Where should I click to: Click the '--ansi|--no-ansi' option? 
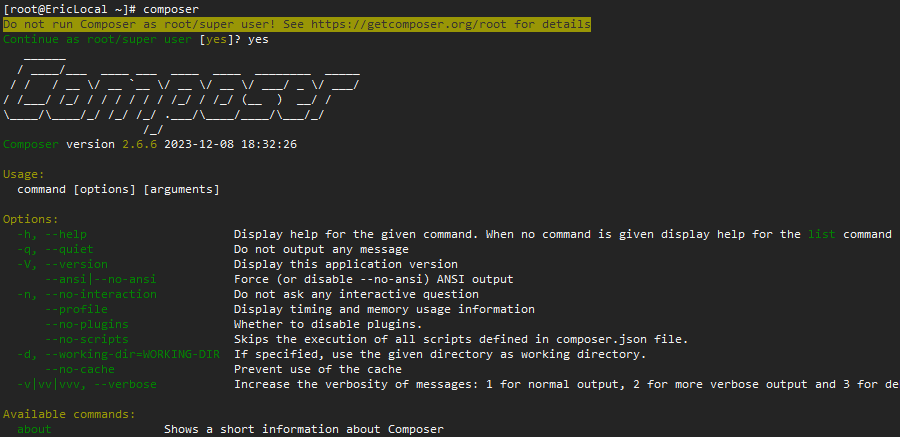[100, 279]
